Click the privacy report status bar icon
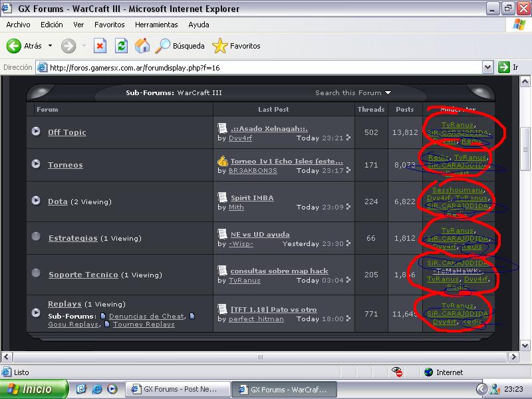The image size is (532, 399). pyautogui.click(x=397, y=372)
